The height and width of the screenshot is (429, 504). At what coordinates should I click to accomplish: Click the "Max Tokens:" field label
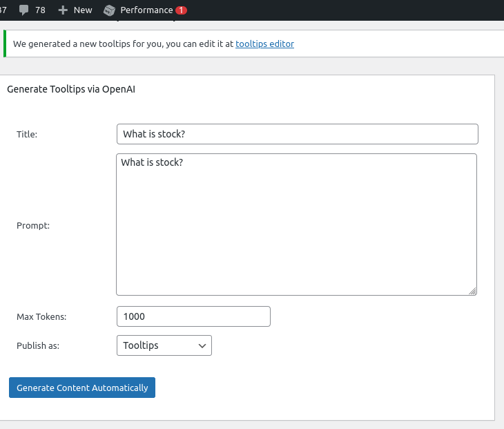click(x=41, y=317)
